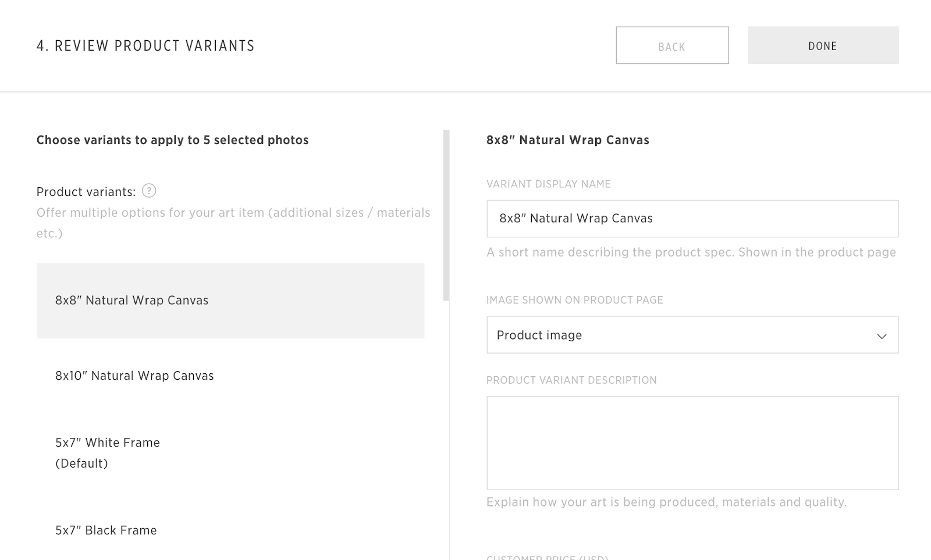Go back with the BACK button
Screen dimensions: 931x560
pos(672,45)
